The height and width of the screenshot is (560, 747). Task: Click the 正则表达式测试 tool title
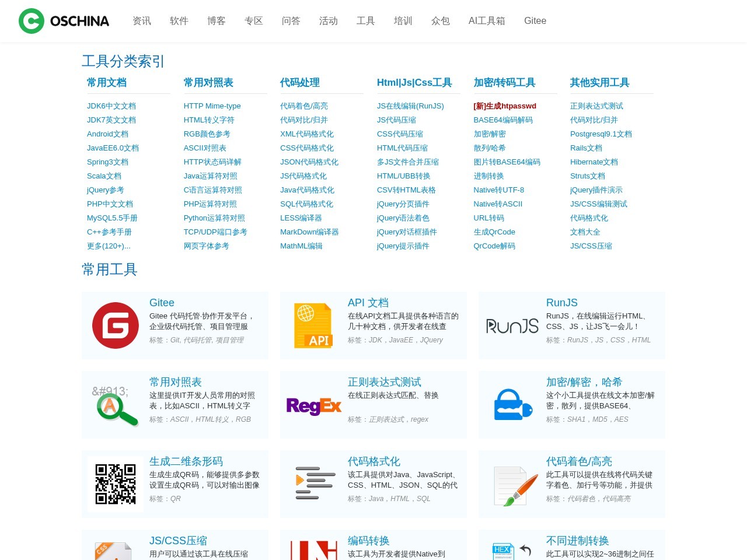tap(385, 382)
